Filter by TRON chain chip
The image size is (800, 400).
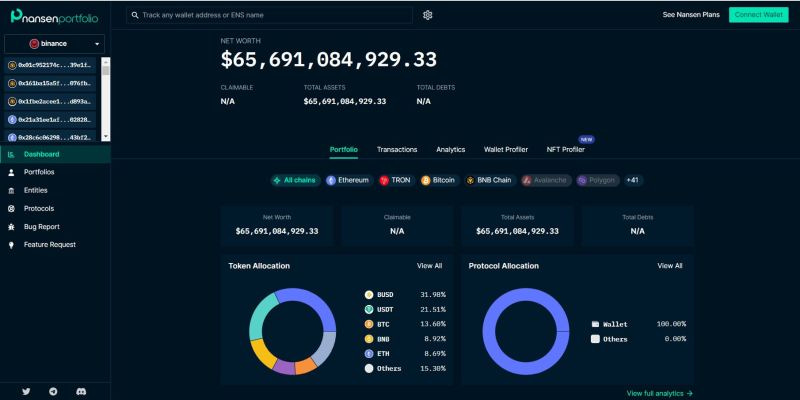[x=396, y=180]
